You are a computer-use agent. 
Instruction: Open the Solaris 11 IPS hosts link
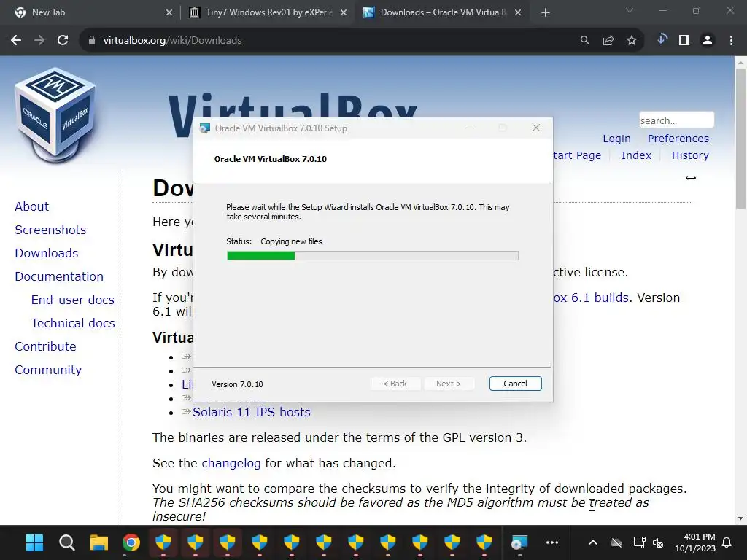[x=252, y=412]
